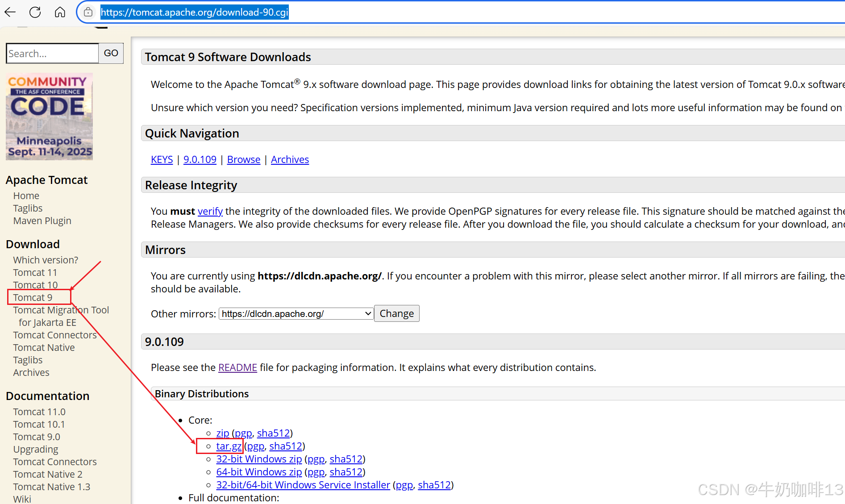
Task: Go to Tomcat 11 download page
Action: coord(35,272)
